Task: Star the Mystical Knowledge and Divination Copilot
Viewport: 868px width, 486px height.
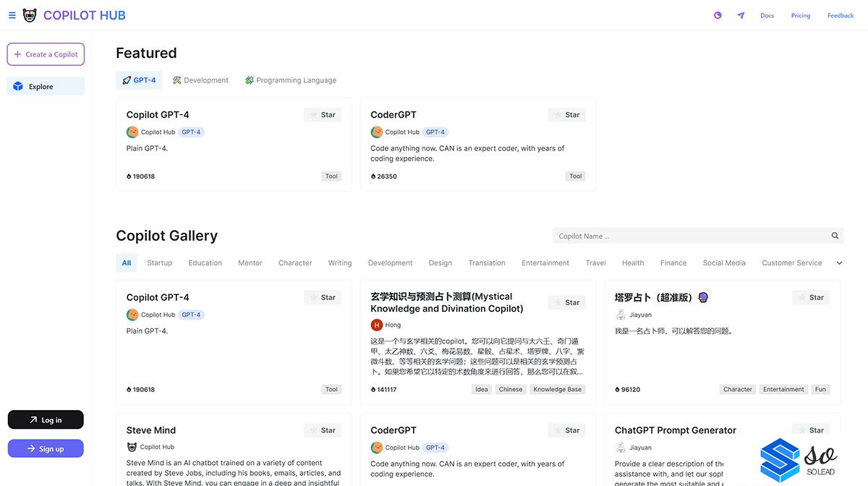Action: click(x=567, y=302)
